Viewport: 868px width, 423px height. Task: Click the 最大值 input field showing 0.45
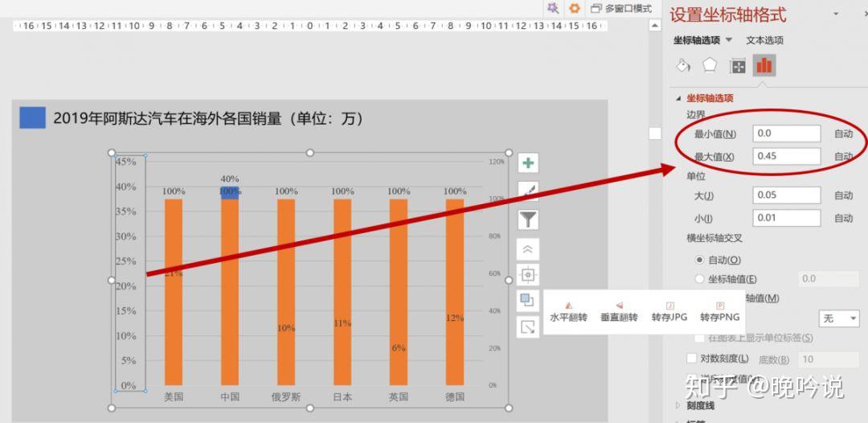pyautogui.click(x=787, y=156)
